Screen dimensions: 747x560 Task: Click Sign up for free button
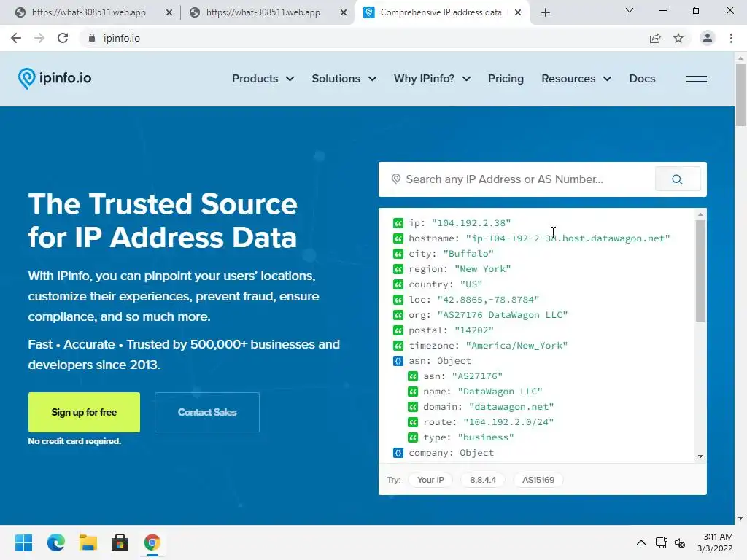[x=84, y=413]
